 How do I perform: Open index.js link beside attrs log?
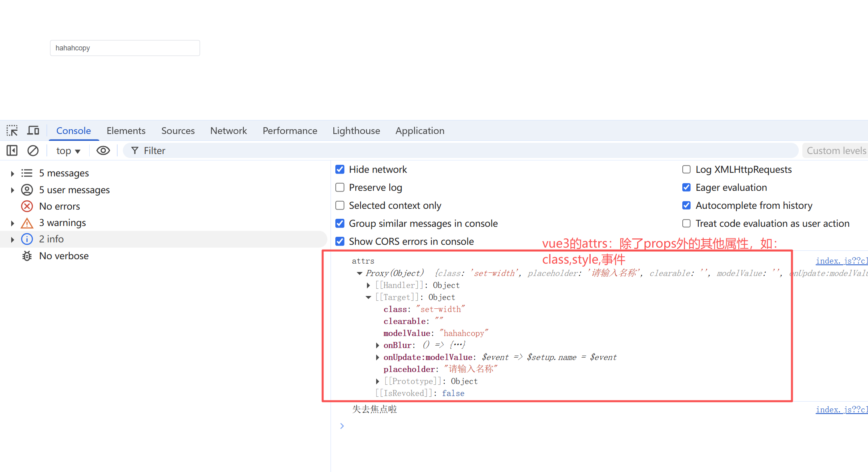point(841,261)
